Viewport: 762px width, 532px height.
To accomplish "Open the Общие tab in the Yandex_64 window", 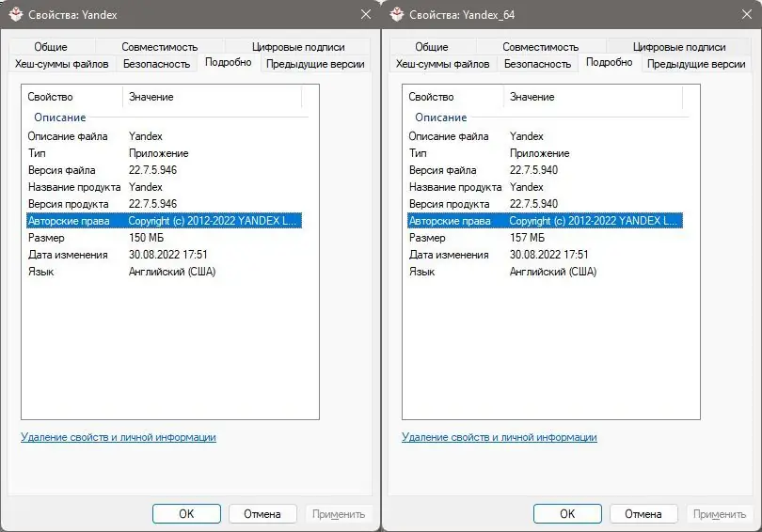I will point(432,47).
